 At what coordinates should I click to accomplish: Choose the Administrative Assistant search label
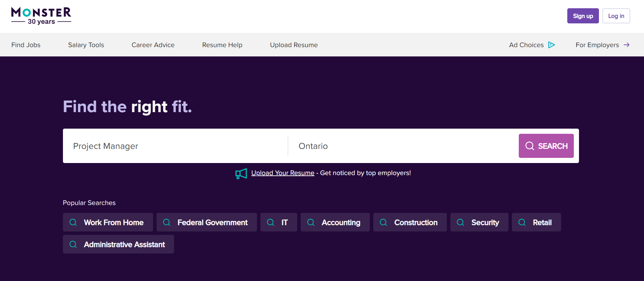pyautogui.click(x=125, y=245)
